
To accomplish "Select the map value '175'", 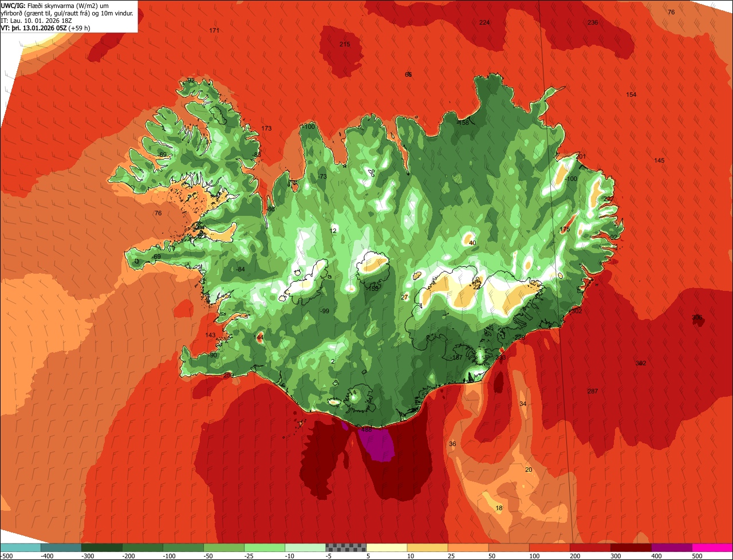I will pos(565,229).
